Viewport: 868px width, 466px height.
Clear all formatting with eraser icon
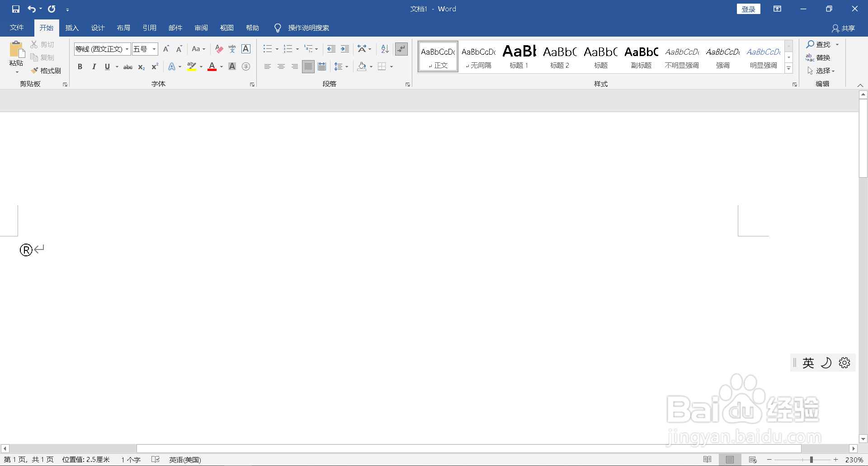coord(219,49)
